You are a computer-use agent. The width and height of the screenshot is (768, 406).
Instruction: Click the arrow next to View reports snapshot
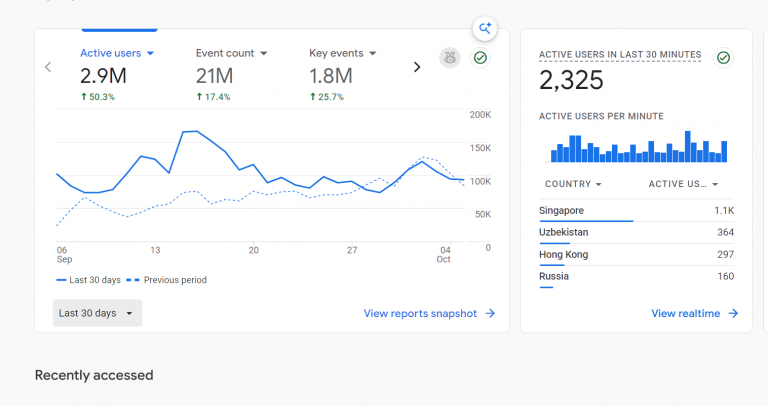click(490, 313)
